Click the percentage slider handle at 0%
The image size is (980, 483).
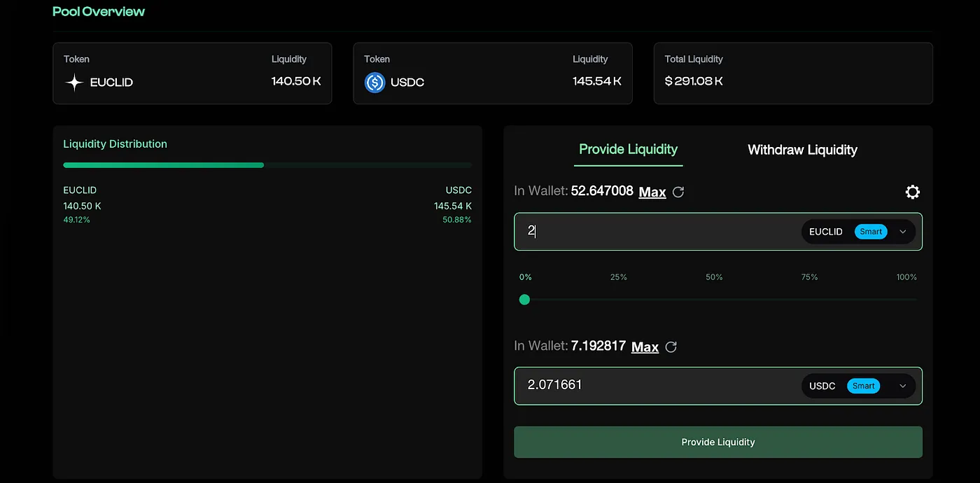(524, 300)
